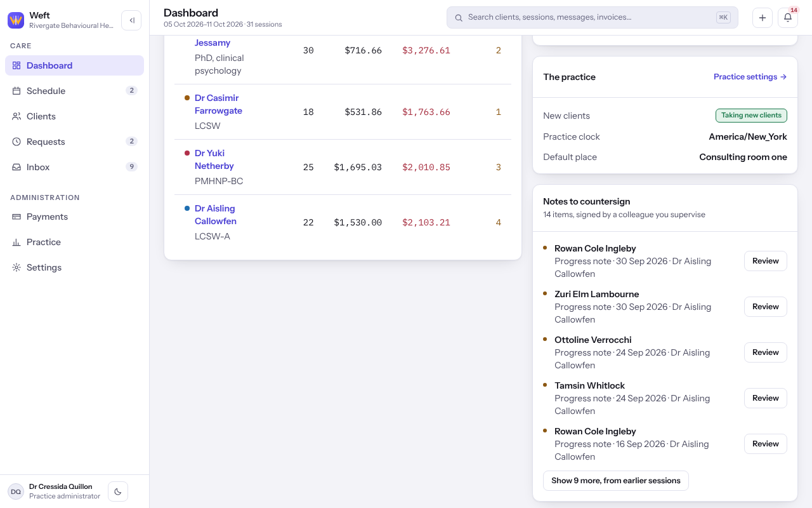The image size is (812, 508).
Task: Click the Requests badge showing 2
Action: [131, 142]
